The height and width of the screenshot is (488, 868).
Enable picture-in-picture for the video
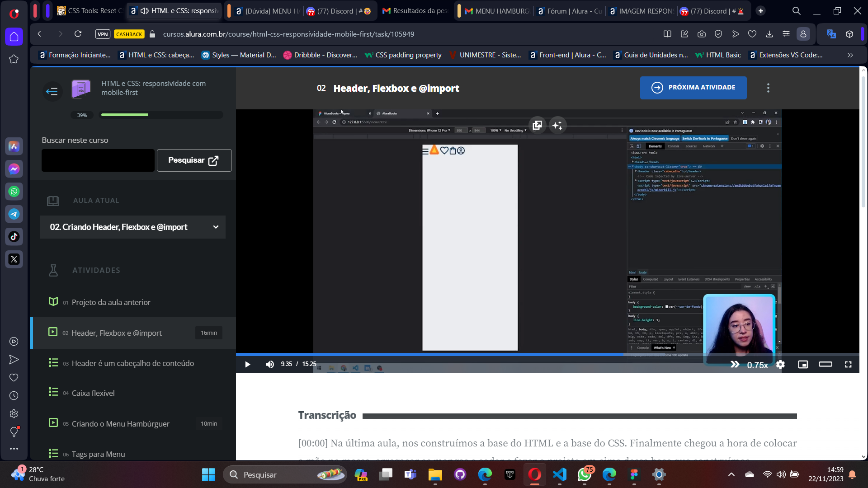[x=803, y=364]
